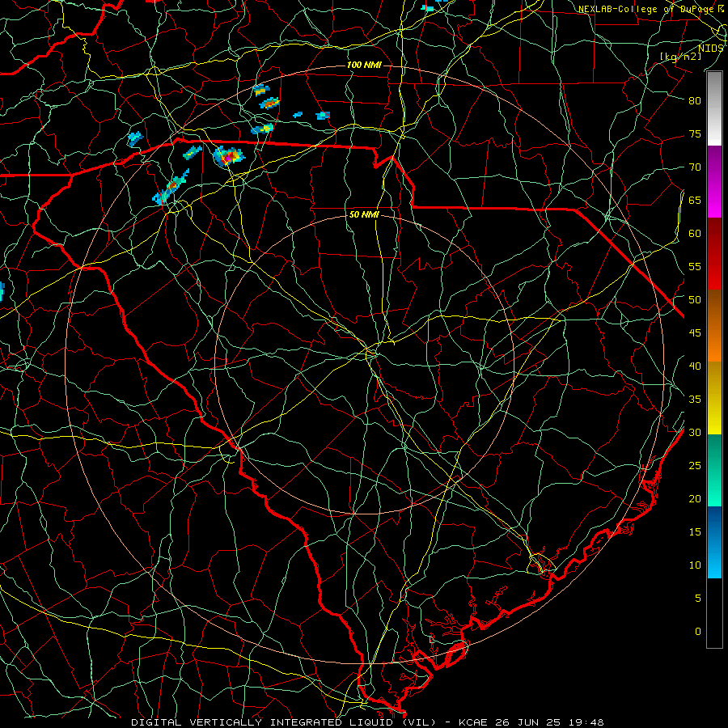The height and width of the screenshot is (728, 728).
Task: Click the 0 value on the color scale
Action: coord(698,632)
